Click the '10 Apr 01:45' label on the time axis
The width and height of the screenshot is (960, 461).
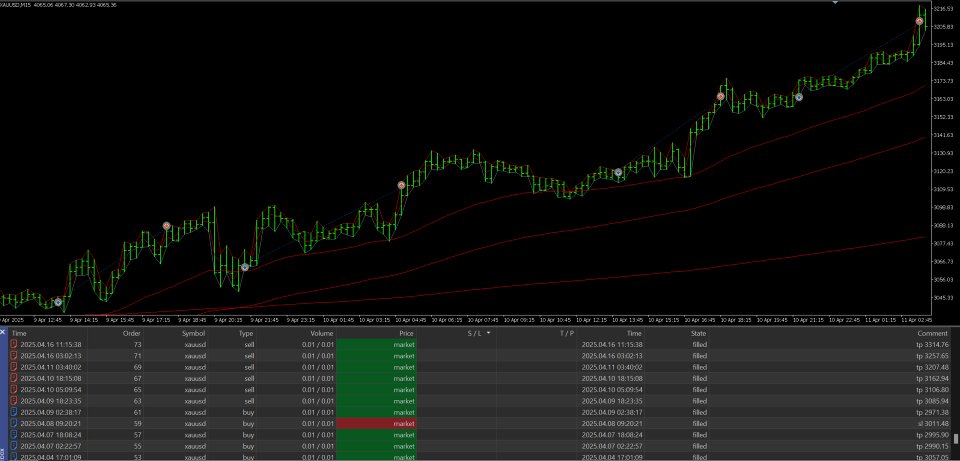tap(340, 320)
